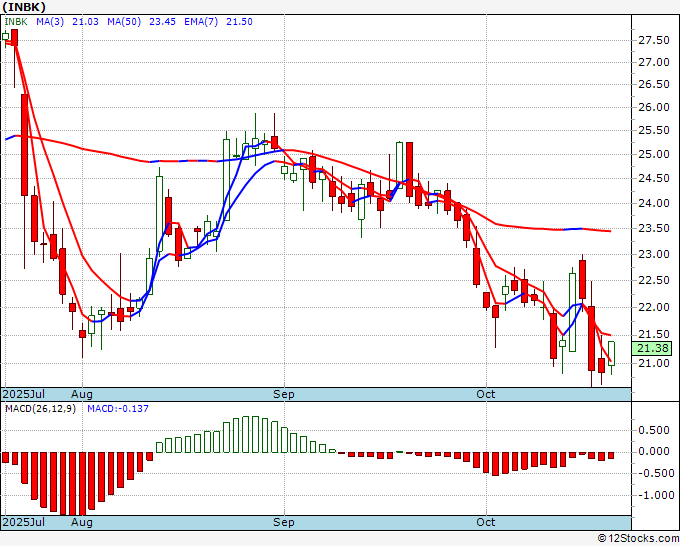680x546 pixels.
Task: Click the 23.00 price axis label
Action: click(654, 255)
